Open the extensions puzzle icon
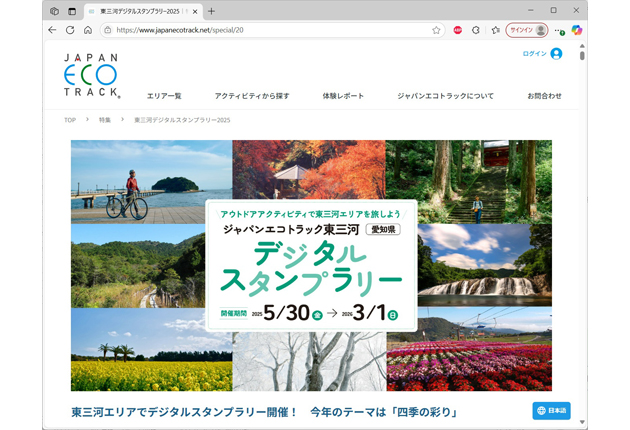The image size is (630, 430). tap(476, 30)
